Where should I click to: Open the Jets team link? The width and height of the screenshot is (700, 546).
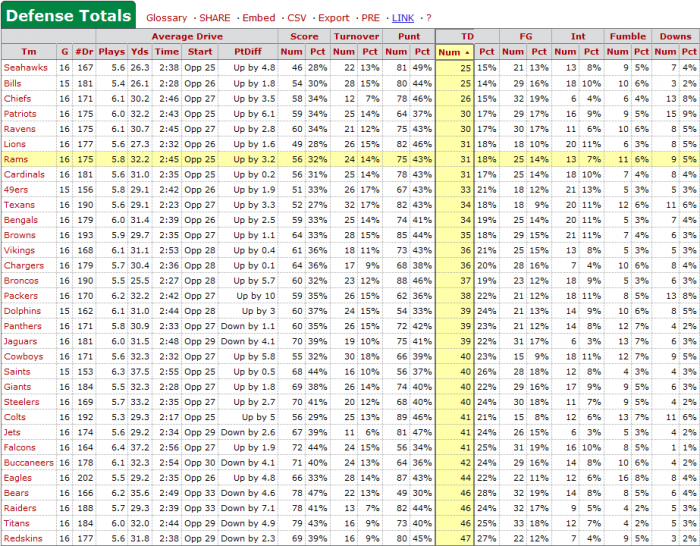[12, 432]
